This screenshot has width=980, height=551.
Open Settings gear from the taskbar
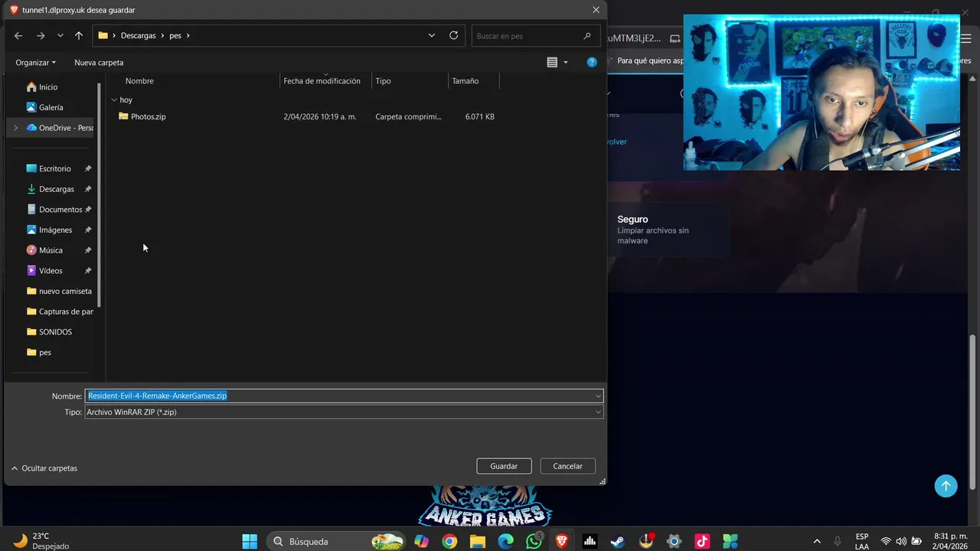(x=674, y=541)
